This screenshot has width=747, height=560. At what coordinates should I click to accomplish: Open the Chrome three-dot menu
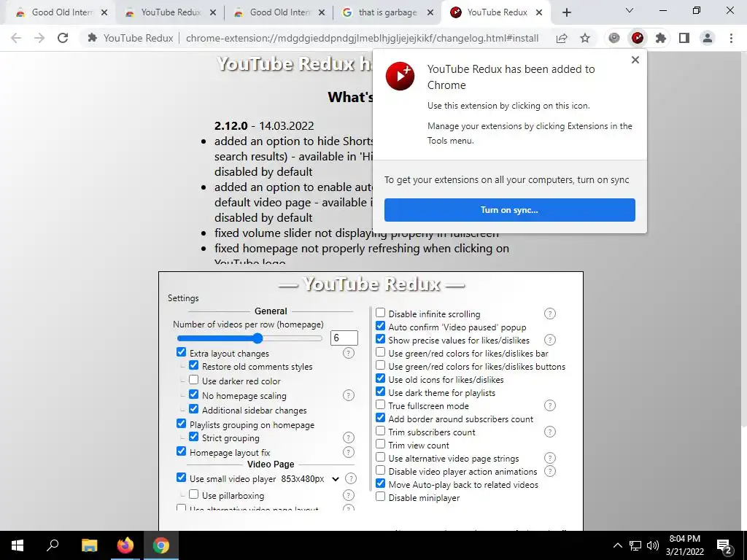[731, 38]
